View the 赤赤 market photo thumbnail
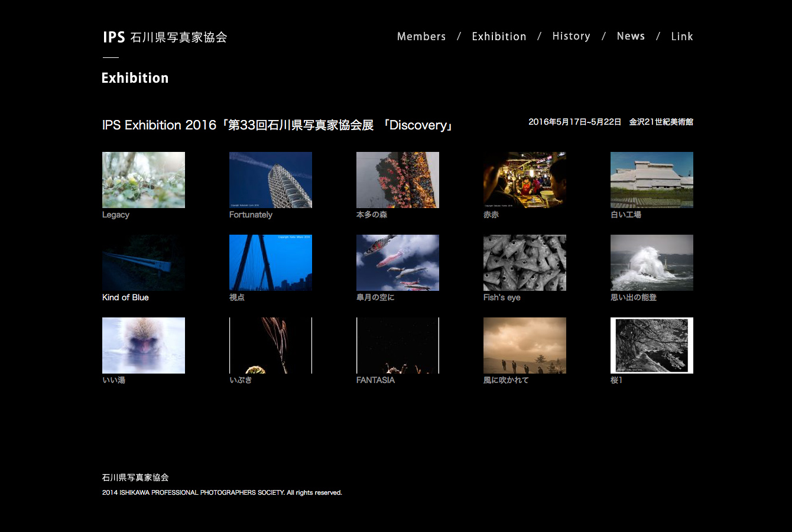This screenshot has width=792, height=532. click(525, 180)
